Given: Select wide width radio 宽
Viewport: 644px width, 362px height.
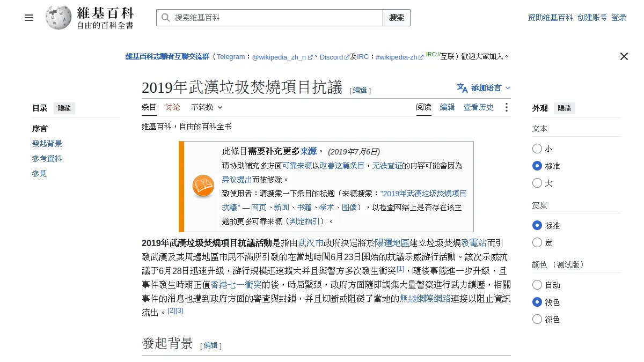Looking at the screenshot, I should tap(537, 242).
